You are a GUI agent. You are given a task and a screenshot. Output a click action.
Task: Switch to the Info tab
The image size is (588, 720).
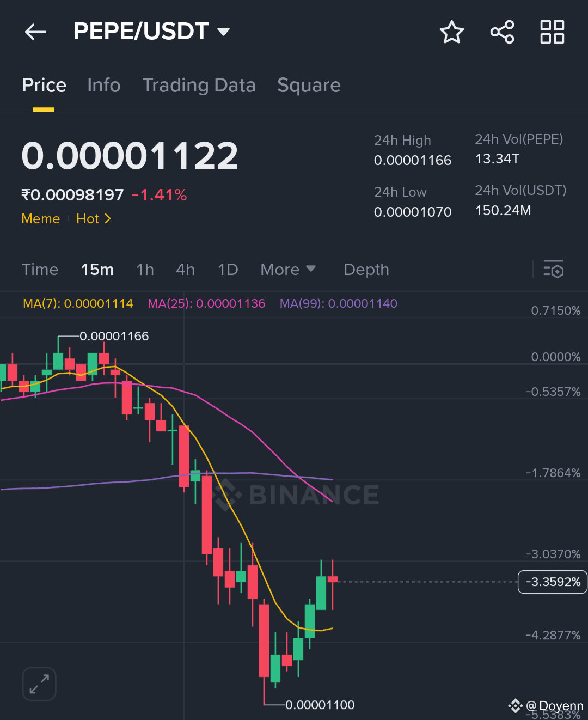tap(104, 86)
